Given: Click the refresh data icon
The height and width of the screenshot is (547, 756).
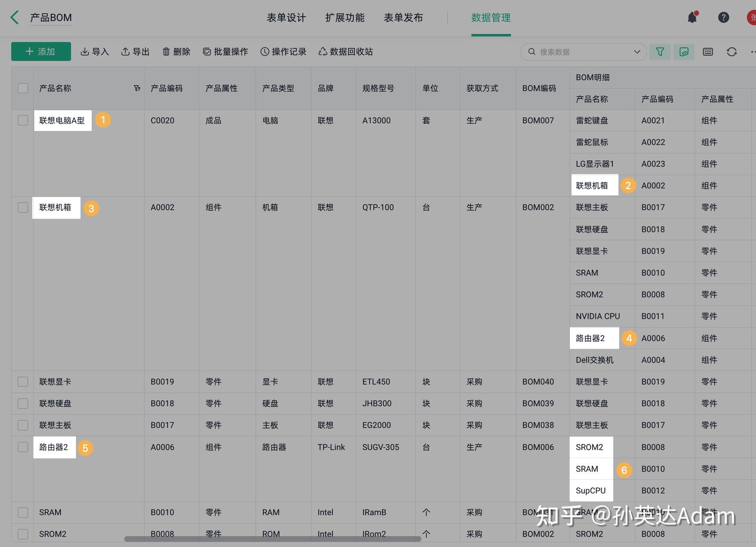Looking at the screenshot, I should click(x=731, y=51).
